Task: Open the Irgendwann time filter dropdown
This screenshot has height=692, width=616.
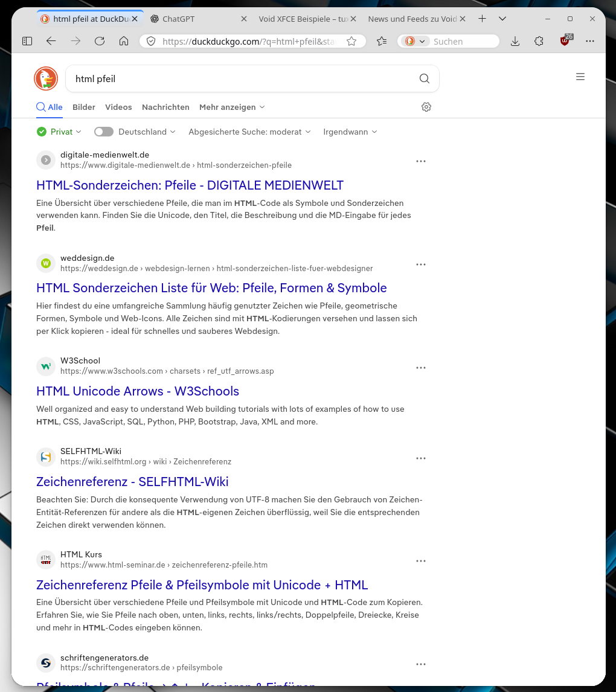Action: click(350, 132)
